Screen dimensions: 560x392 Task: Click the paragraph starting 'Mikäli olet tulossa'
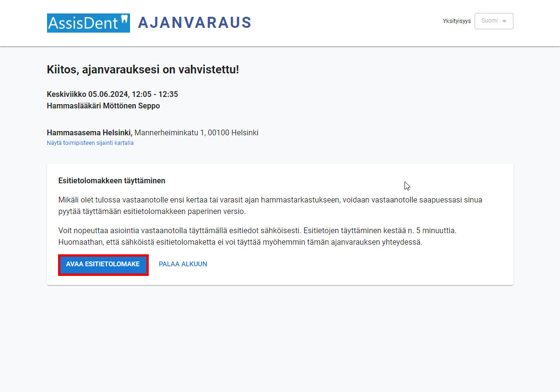270,206
